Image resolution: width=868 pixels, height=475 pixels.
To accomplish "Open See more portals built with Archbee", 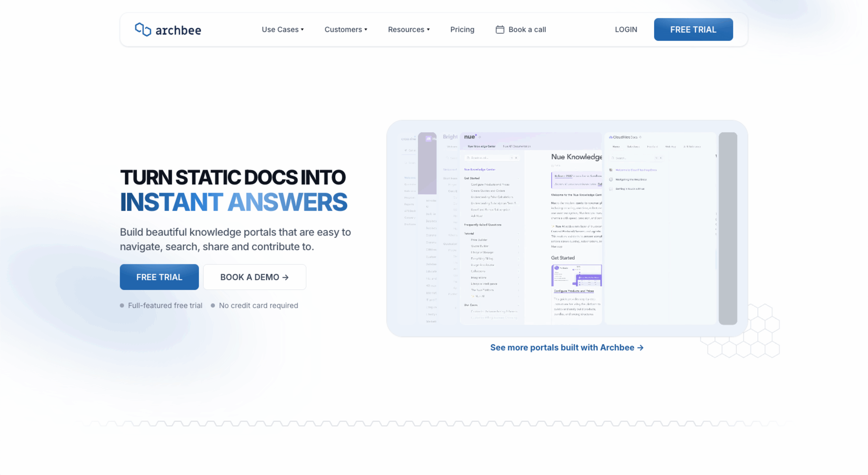I will 562,347.
